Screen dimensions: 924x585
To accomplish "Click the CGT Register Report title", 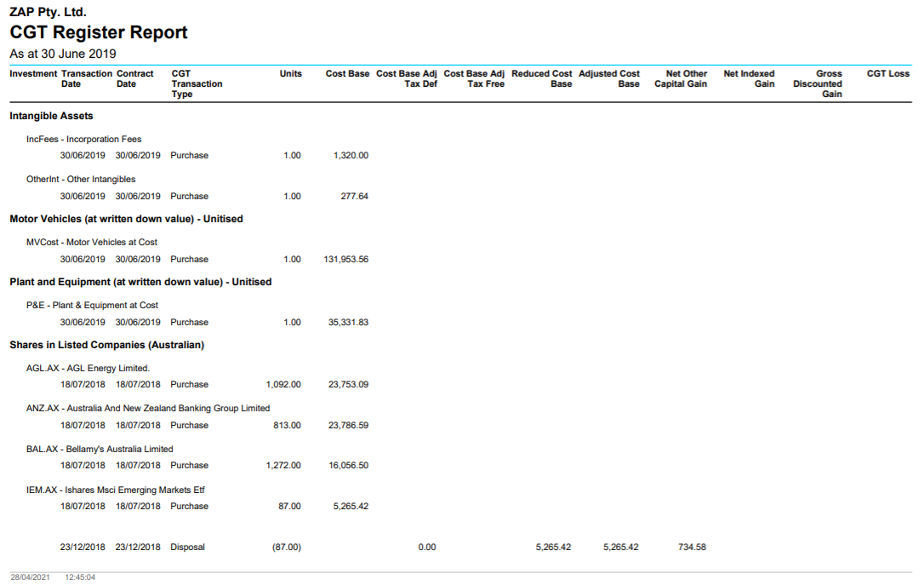I will coord(99,32).
